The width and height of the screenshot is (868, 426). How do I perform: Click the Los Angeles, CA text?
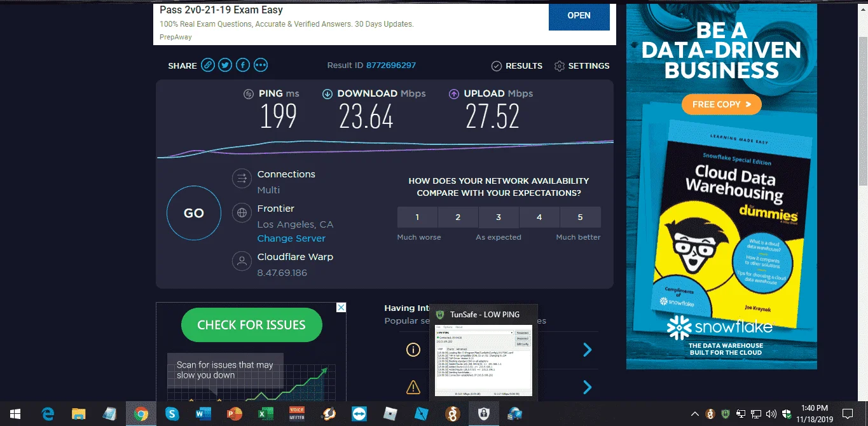click(295, 224)
